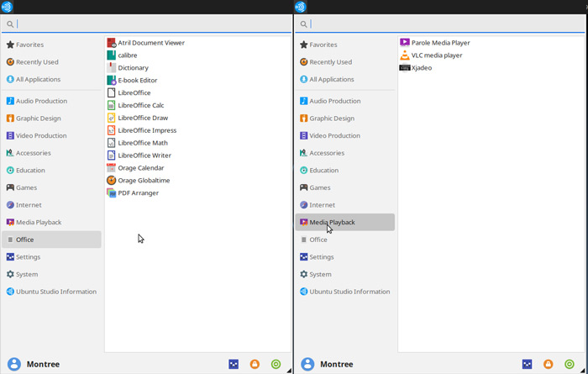
Task: Select Accessories category in right menu
Action: click(345, 153)
